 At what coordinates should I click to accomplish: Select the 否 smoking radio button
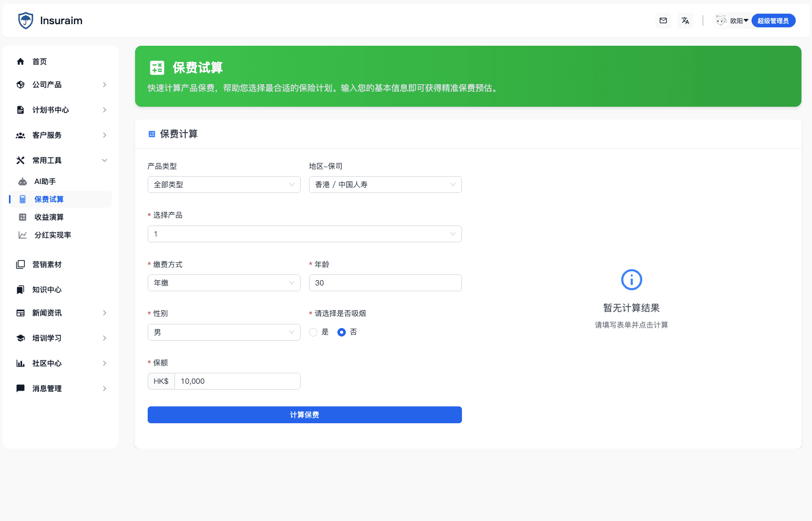341,332
